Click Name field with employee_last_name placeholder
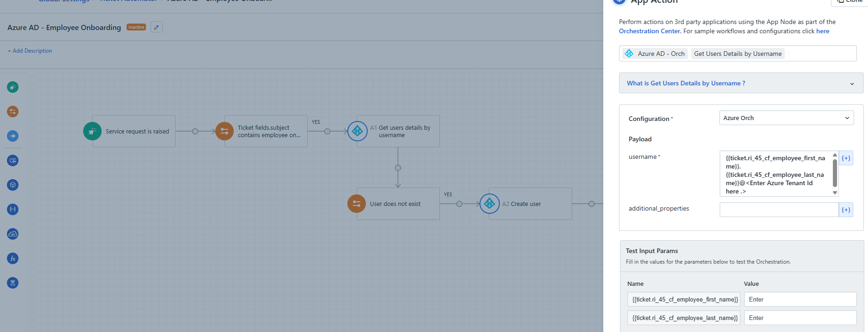This screenshot has width=868, height=332. tap(684, 318)
